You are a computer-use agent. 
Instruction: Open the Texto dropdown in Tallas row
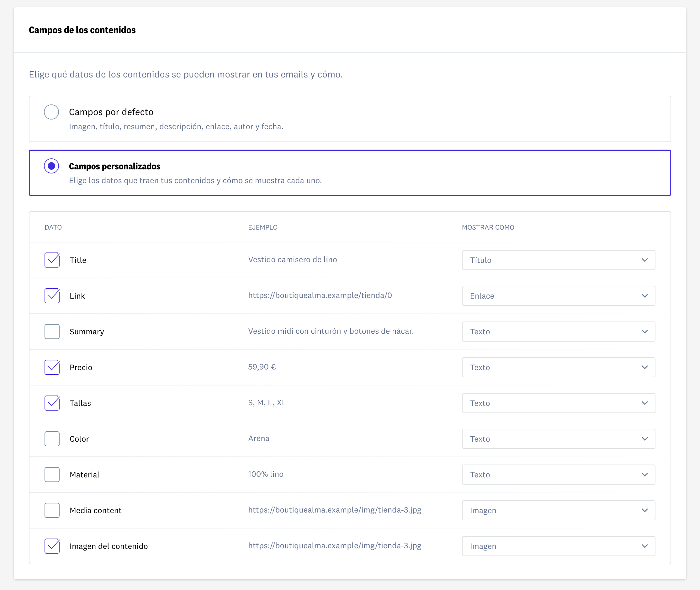tap(558, 403)
